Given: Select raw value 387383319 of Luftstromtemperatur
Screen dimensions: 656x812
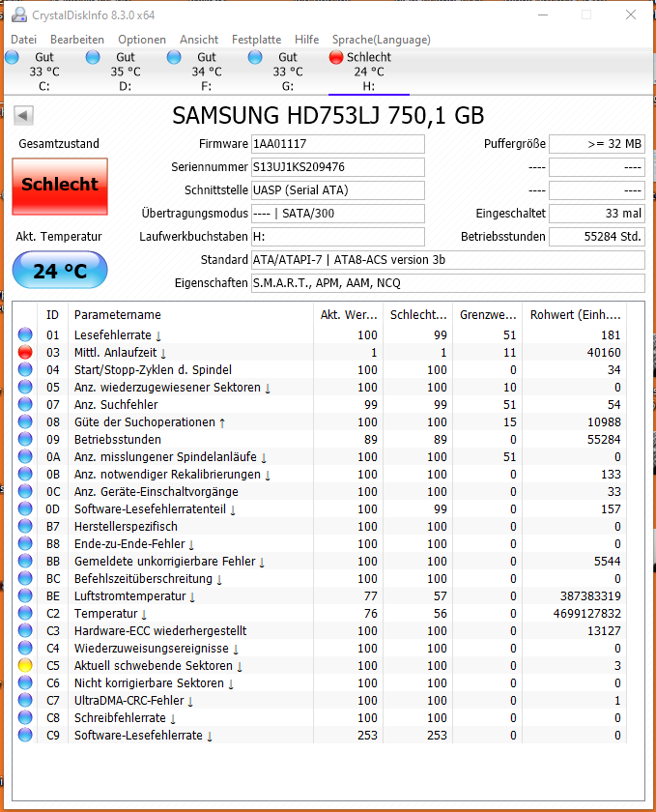Looking at the screenshot, I should coord(590,596).
